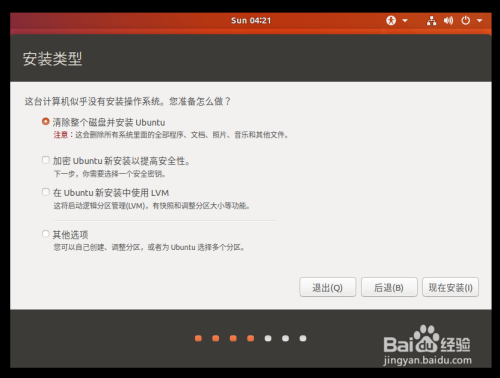Click the wired network status icon
500x378 pixels.
(x=432, y=21)
